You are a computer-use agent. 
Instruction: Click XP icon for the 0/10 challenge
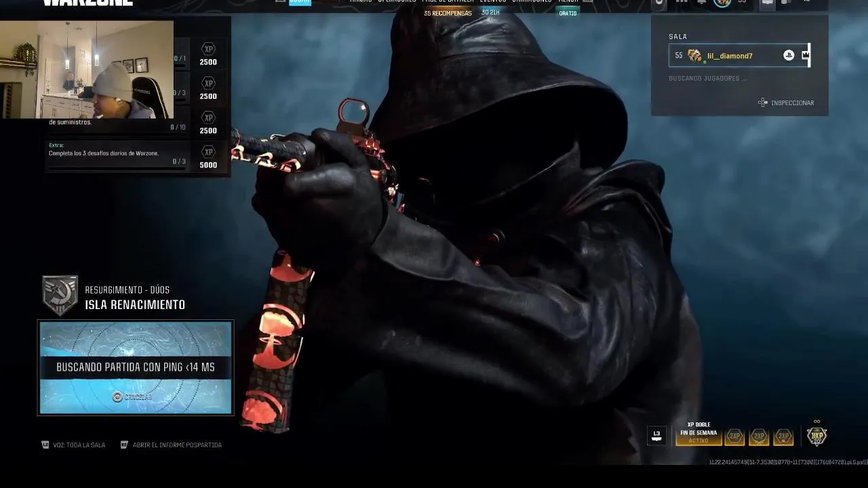click(209, 118)
